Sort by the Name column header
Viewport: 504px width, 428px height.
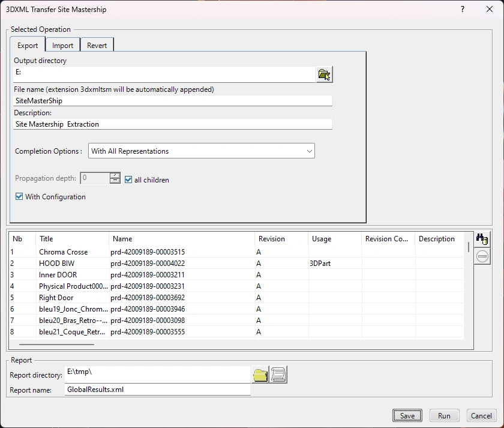[182, 238]
